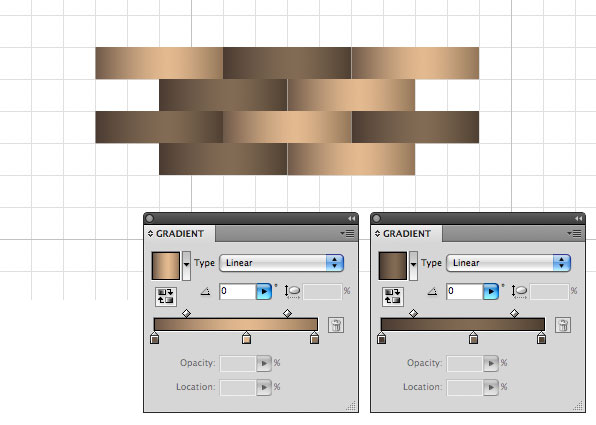
Task: Open angle presets arrow in right panel
Action: click(x=491, y=292)
